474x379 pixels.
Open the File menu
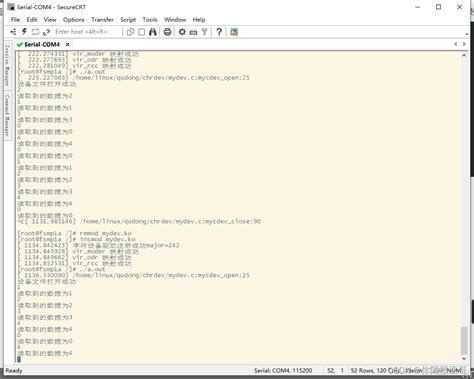[x=15, y=20]
